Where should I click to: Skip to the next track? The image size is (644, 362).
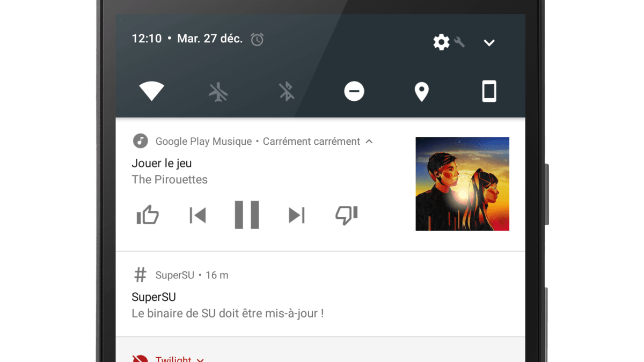click(x=297, y=215)
